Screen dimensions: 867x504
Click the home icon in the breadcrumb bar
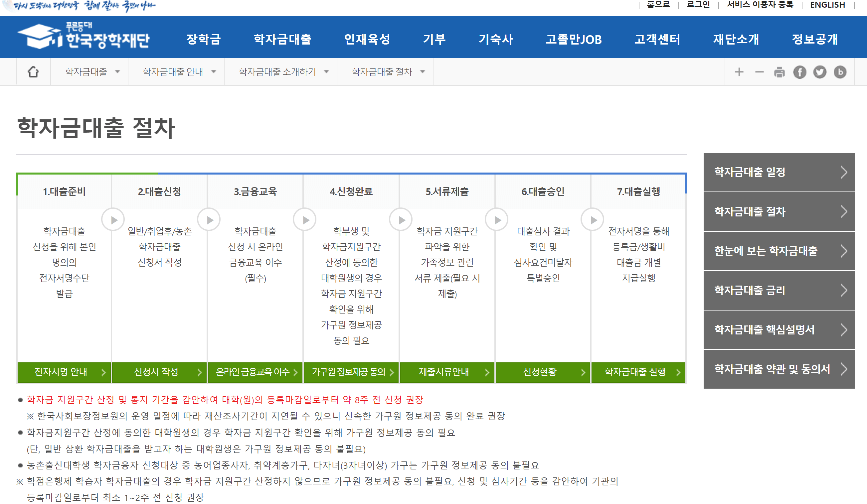pyautogui.click(x=33, y=71)
